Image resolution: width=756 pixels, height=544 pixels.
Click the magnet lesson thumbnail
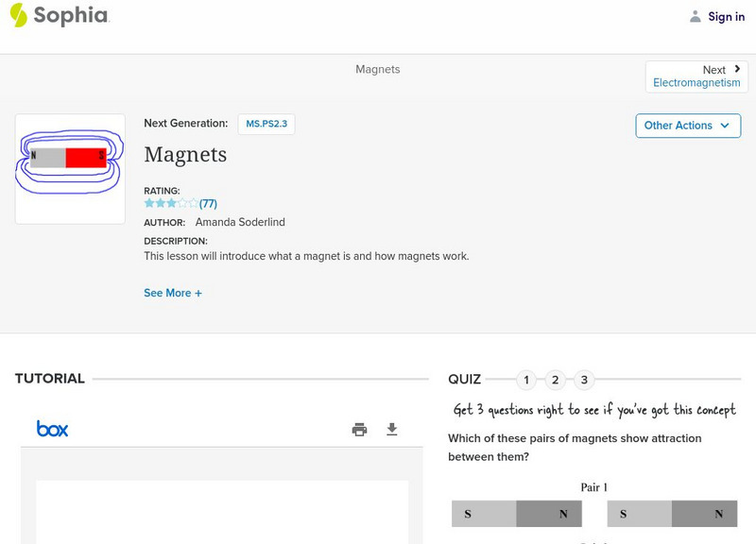70,169
